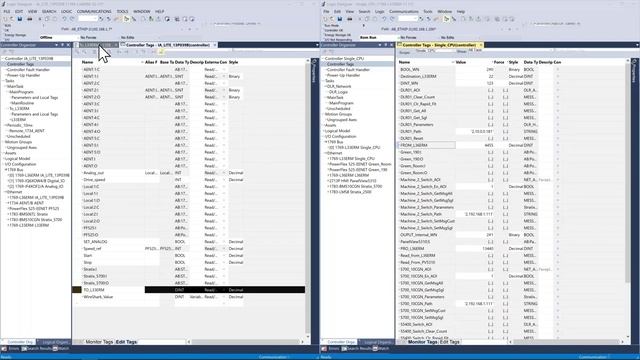Open the Properties side panel in left window
The height and width of the screenshot is (360, 640).
[314, 71]
